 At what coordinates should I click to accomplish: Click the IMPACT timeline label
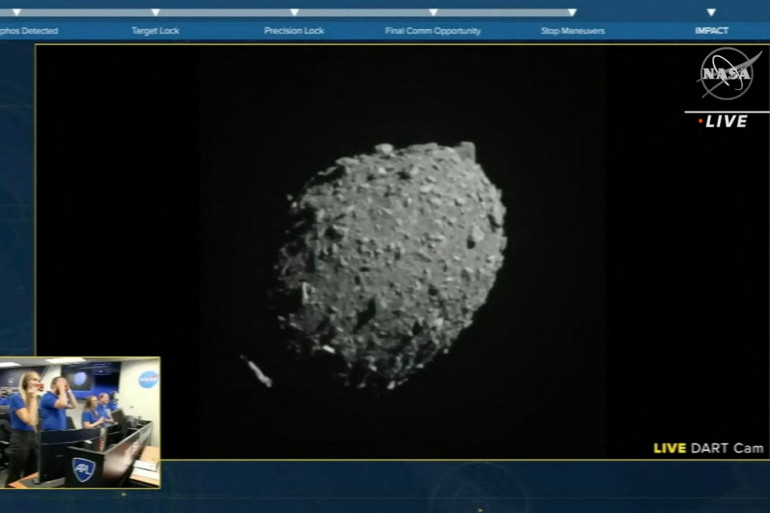tap(712, 31)
